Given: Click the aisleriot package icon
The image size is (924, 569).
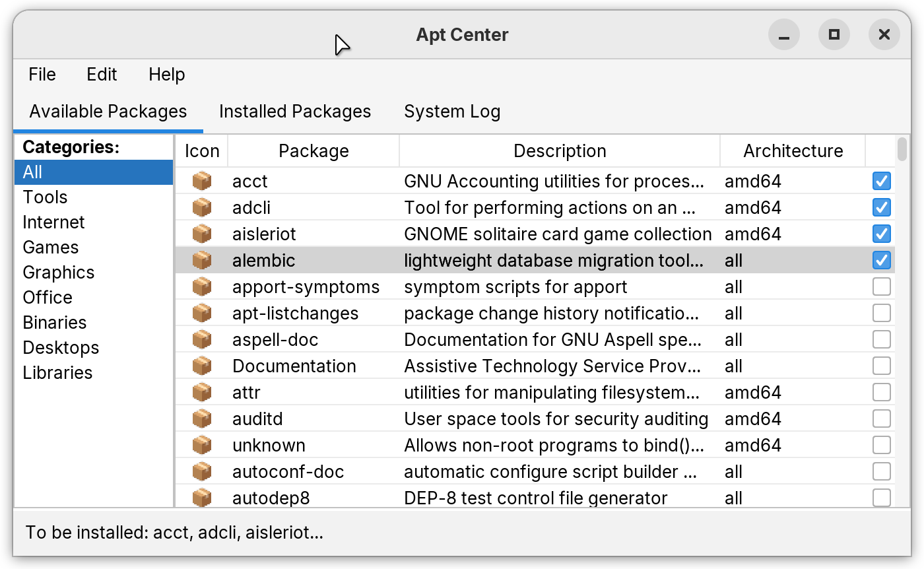Looking at the screenshot, I should pyautogui.click(x=202, y=233).
